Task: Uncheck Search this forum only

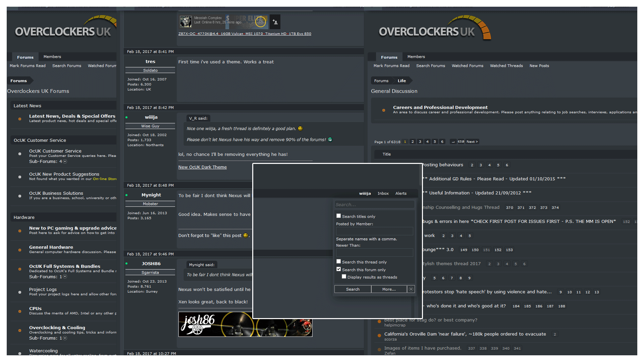Action: [338, 269]
